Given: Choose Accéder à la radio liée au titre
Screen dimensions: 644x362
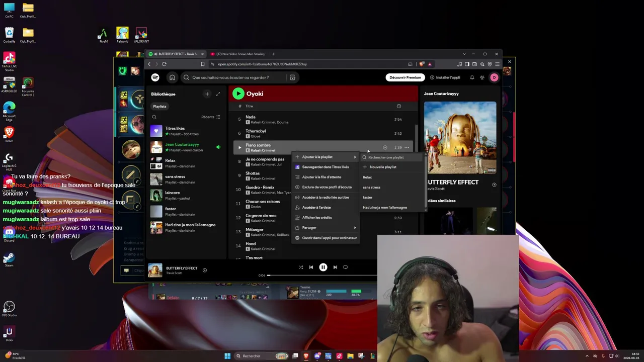Looking at the screenshot, I should pos(326,197).
